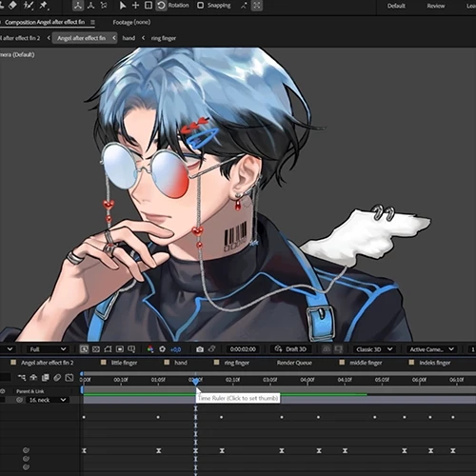The height and width of the screenshot is (476, 476).
Task: Navigate to ring finger in comp breadcrumb
Action: (163, 38)
